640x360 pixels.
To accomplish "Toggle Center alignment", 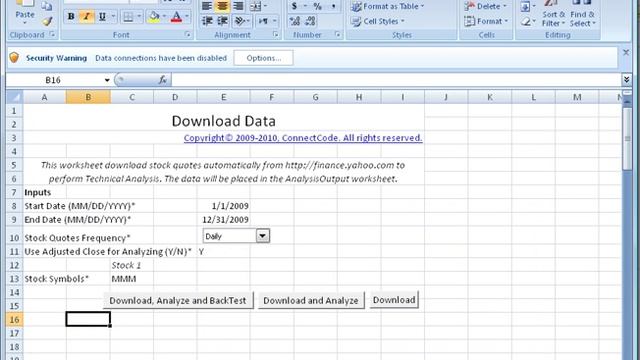I will tap(222, 6).
